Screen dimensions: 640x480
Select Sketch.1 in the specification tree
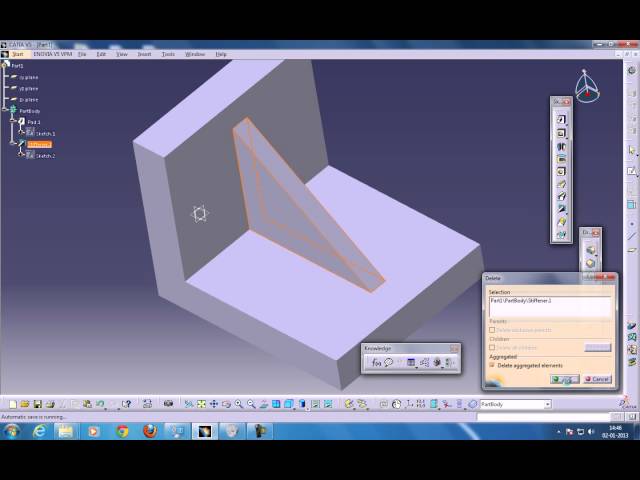45,133
